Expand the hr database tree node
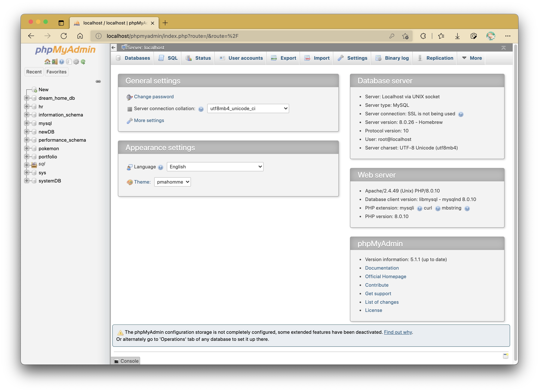This screenshot has height=392, width=539. pos(27,106)
